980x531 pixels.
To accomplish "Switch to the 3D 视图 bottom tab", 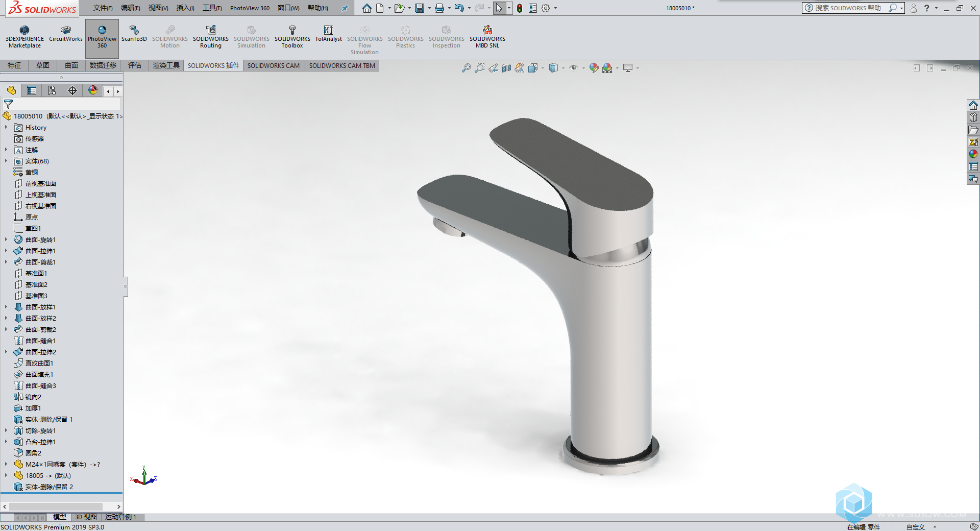I will [86, 517].
